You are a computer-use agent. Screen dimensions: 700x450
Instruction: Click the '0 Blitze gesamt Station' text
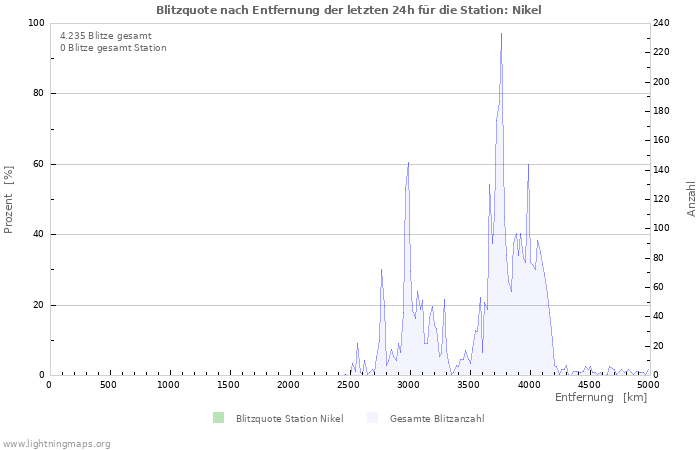tap(113, 48)
